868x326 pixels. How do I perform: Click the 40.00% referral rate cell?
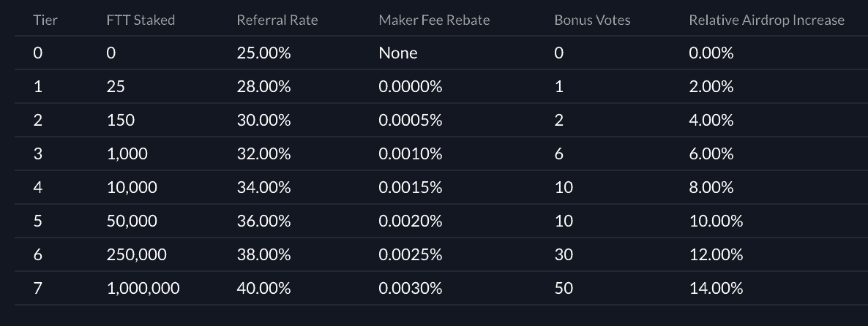(263, 288)
